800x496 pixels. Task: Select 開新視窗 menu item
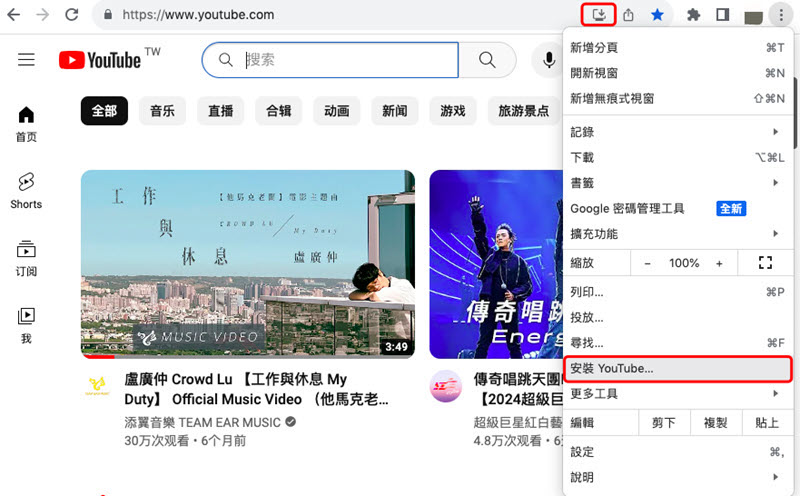pos(678,73)
